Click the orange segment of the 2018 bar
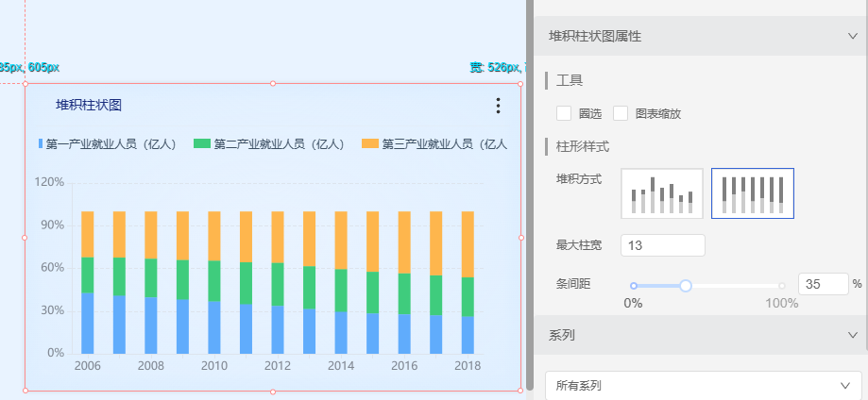 (x=468, y=243)
